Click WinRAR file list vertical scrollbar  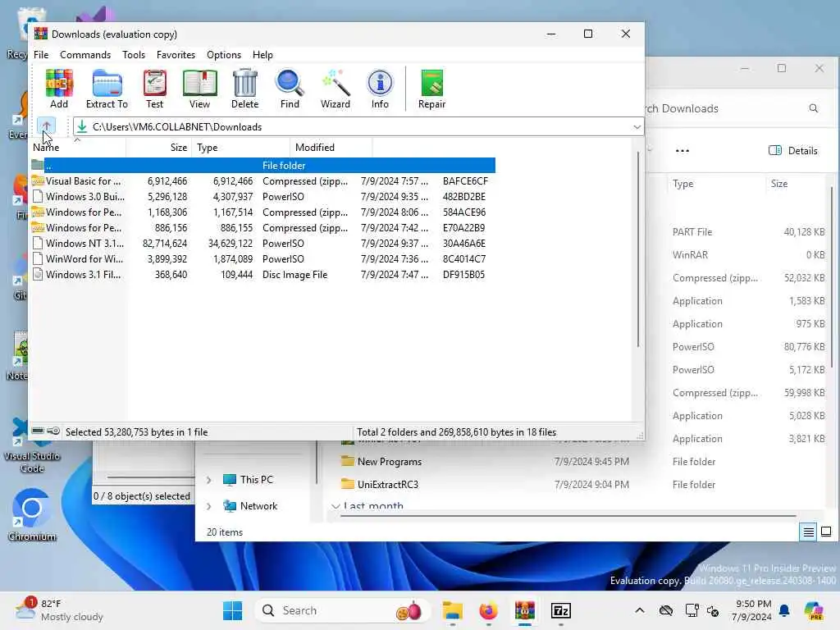coord(637,249)
